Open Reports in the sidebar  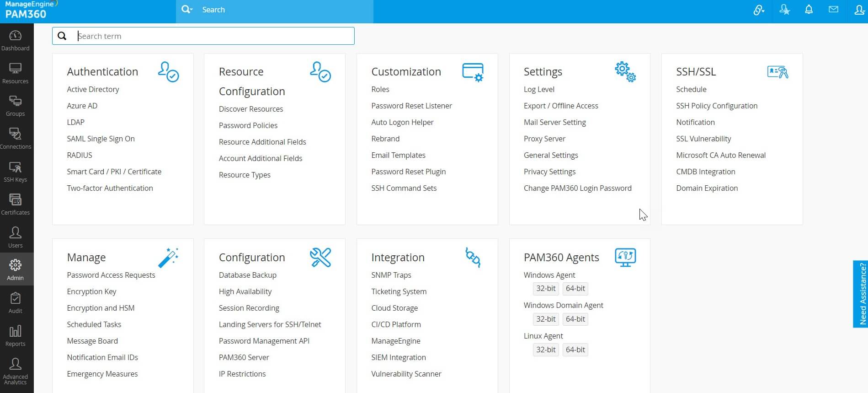tap(16, 336)
